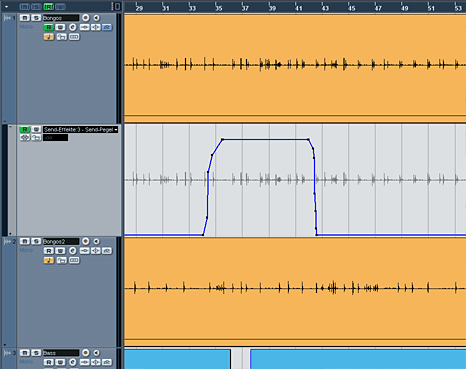This screenshot has width=466, height=369.
Task: Disable read automation on Bongos track
Action: [49, 27]
